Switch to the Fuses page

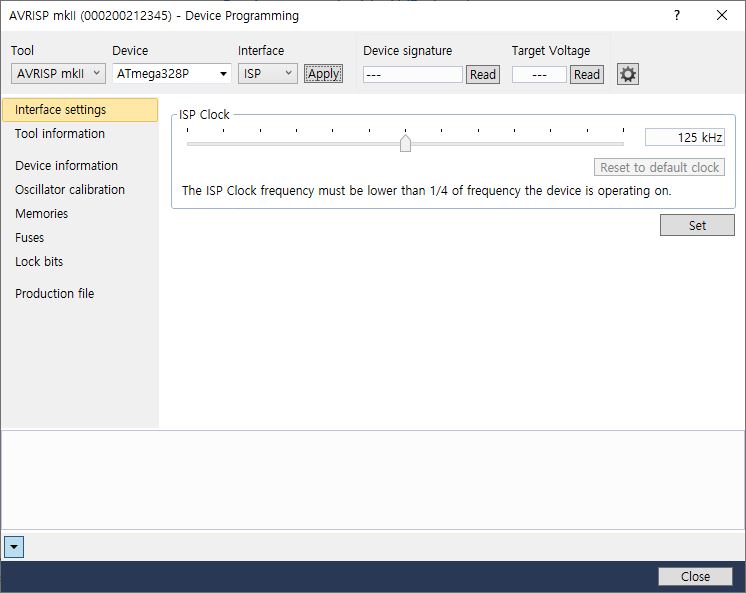click(29, 237)
